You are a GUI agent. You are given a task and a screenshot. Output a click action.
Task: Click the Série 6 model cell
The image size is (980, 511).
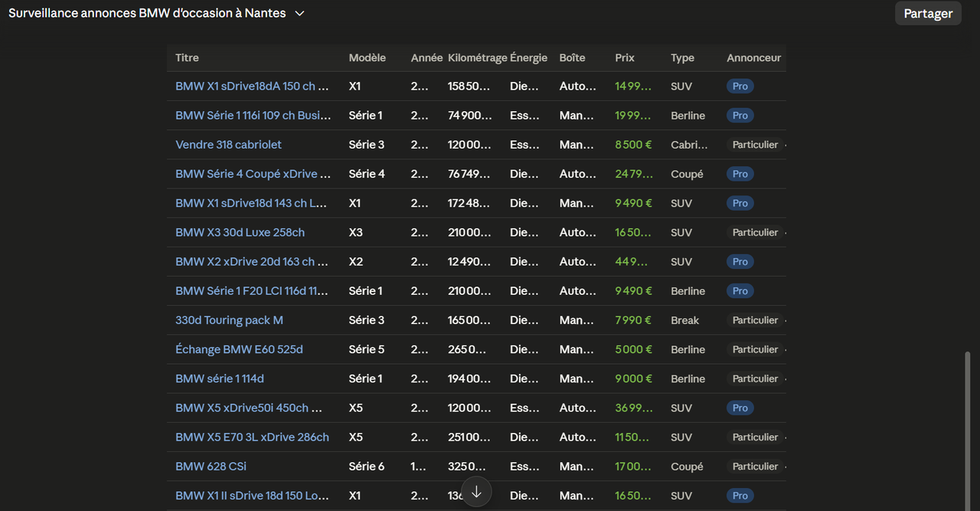(x=367, y=466)
